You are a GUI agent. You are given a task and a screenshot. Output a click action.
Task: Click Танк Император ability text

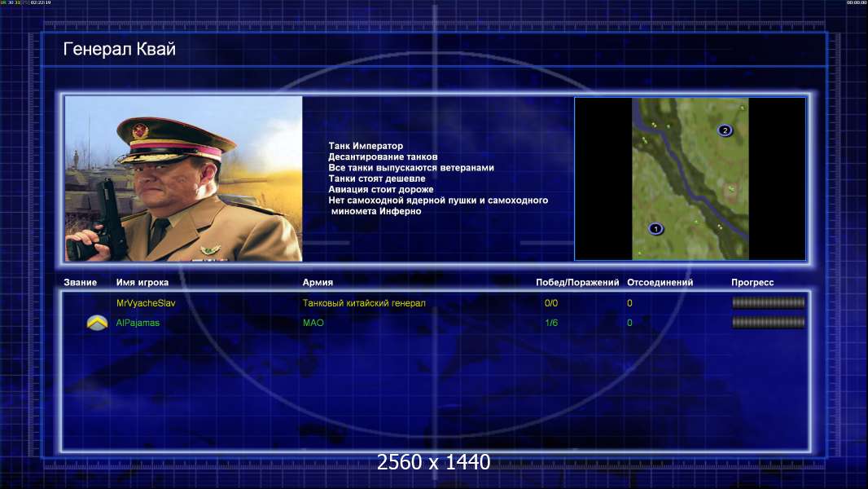(366, 146)
